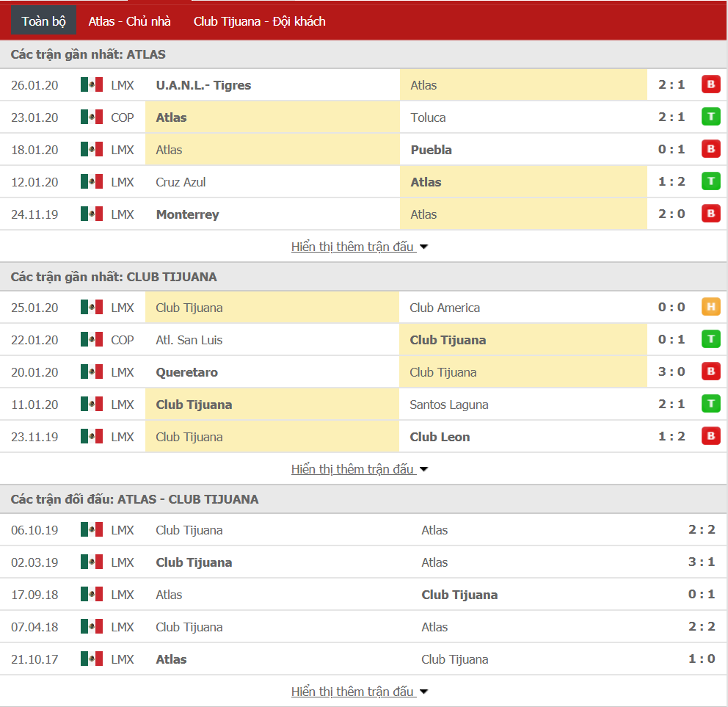
Task: Open Santos Laguna team name
Action: (449, 405)
